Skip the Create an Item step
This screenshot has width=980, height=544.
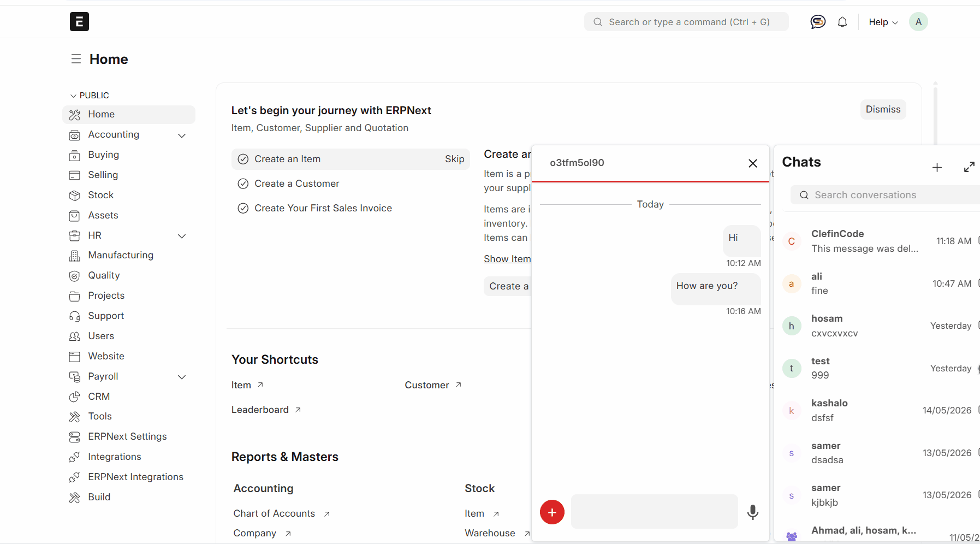454,159
